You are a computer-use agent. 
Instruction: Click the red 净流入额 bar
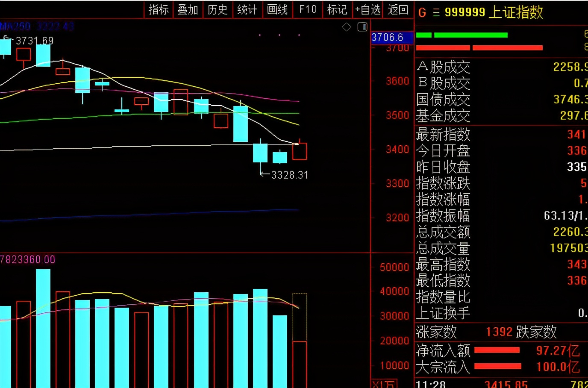click(497, 350)
